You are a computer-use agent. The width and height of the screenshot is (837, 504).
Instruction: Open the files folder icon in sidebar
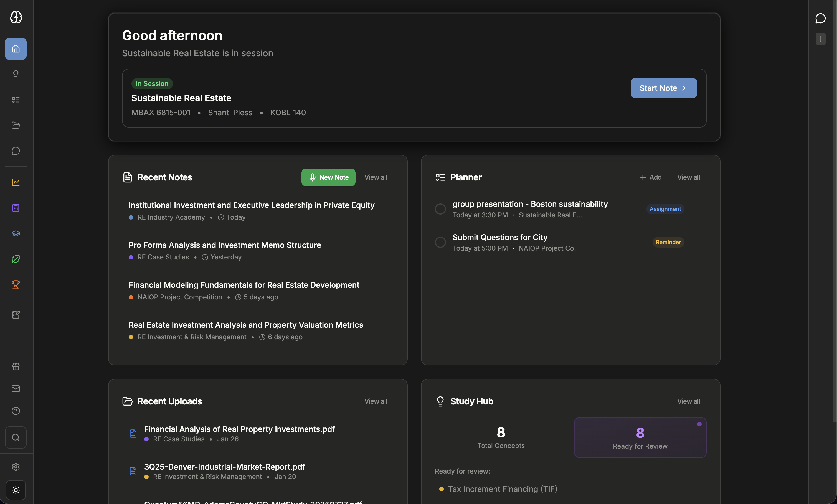click(16, 125)
